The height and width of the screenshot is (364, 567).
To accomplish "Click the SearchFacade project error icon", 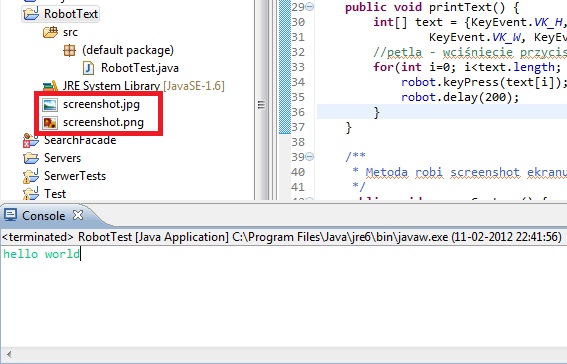I will 31,140.
